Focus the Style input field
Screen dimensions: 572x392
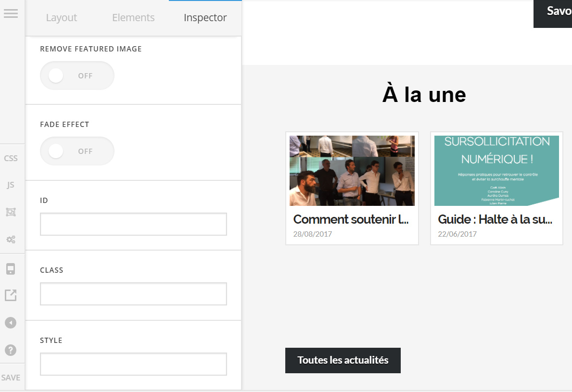134,364
